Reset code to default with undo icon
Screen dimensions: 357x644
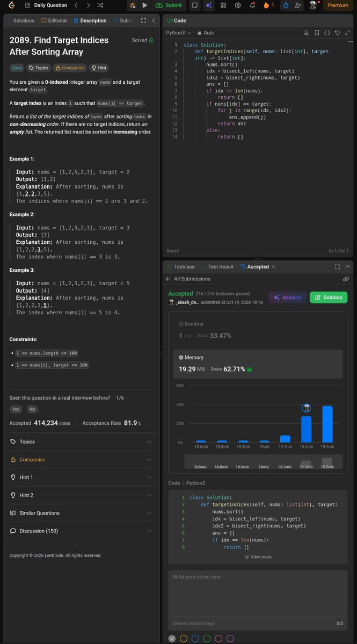[x=337, y=32]
